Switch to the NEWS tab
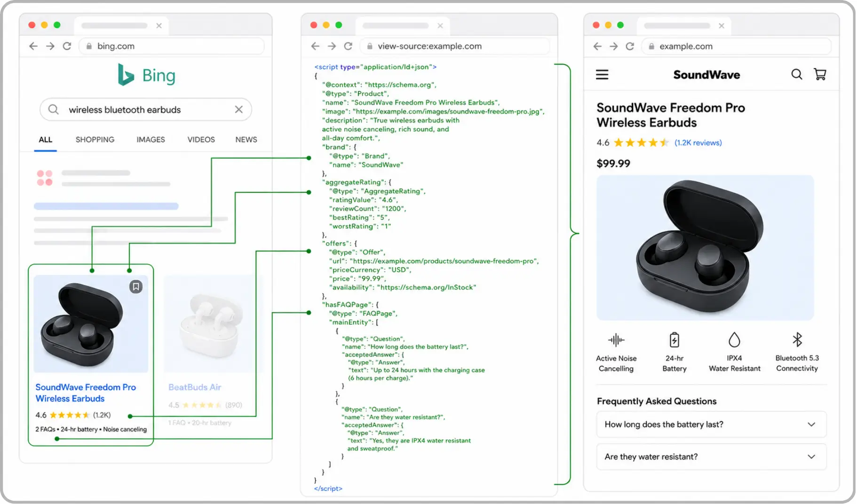This screenshot has height=504, width=857. (246, 140)
